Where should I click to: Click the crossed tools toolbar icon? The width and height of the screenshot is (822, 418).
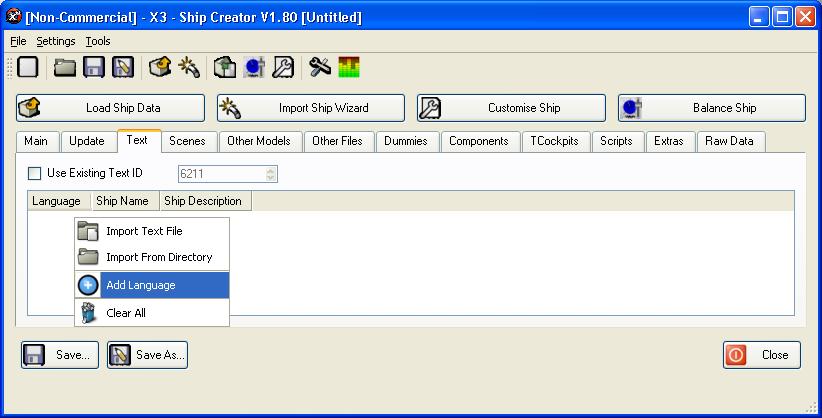320,67
